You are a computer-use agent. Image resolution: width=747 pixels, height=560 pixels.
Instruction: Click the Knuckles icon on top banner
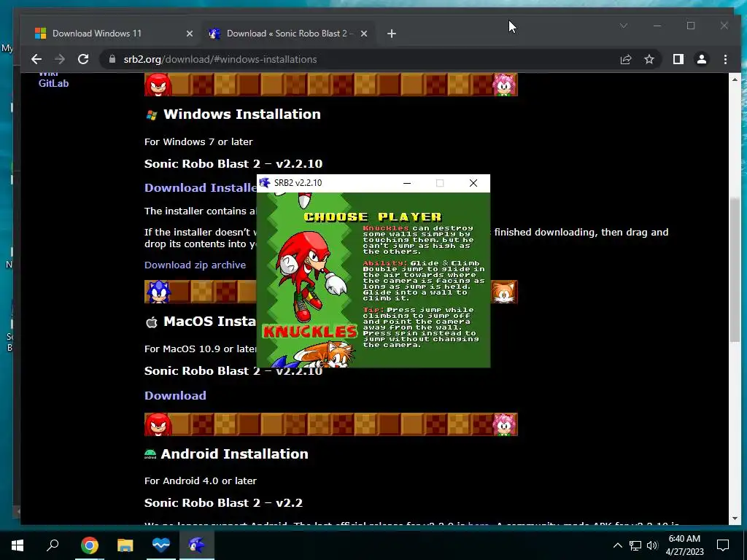tap(158, 85)
